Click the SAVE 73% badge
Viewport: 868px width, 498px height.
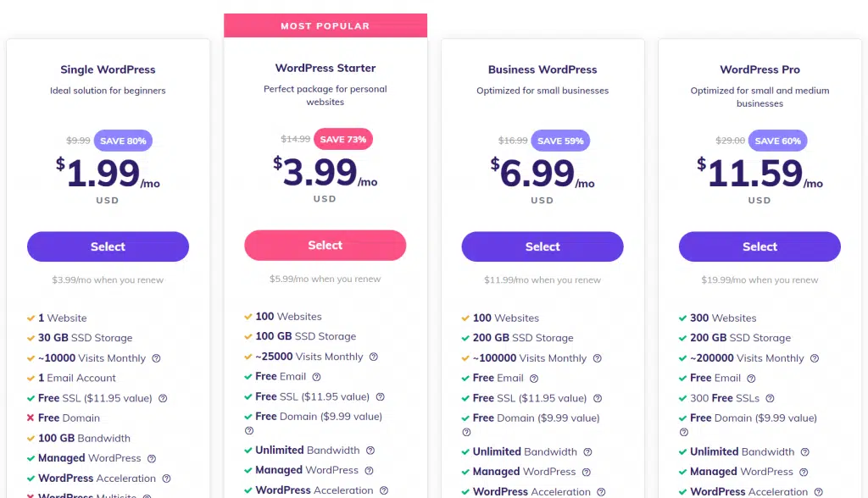pyautogui.click(x=343, y=139)
